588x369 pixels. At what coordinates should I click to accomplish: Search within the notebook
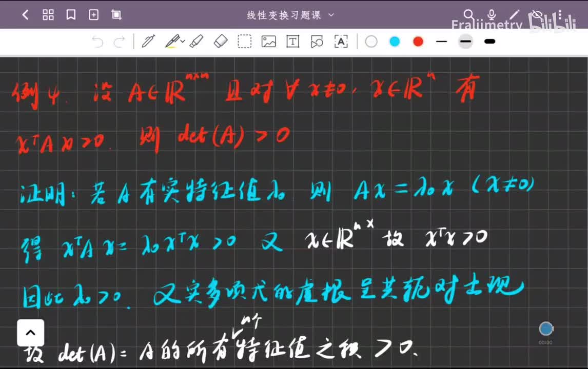(468, 15)
